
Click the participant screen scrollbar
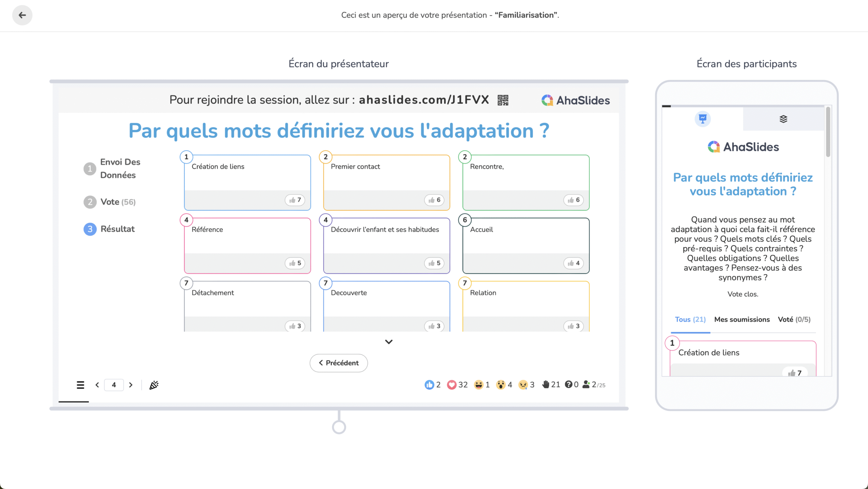tap(828, 132)
